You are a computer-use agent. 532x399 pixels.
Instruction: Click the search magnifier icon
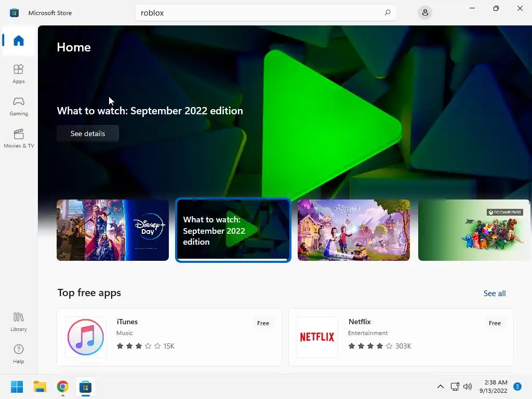[x=388, y=12]
